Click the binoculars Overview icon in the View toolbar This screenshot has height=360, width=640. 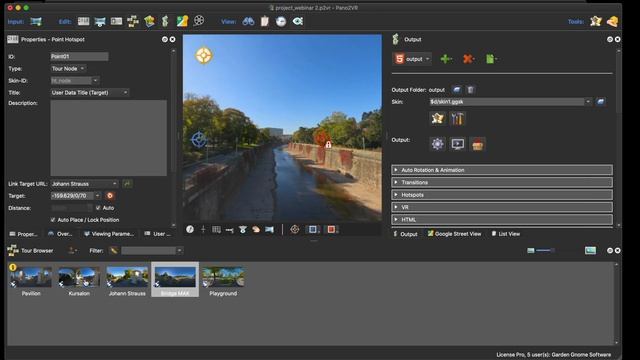248,21
